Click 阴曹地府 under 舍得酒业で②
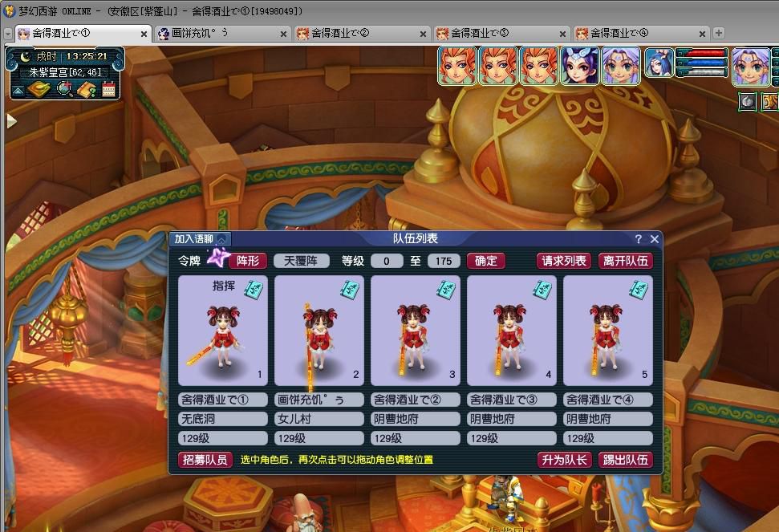This screenshot has height=532, width=779. tap(416, 419)
